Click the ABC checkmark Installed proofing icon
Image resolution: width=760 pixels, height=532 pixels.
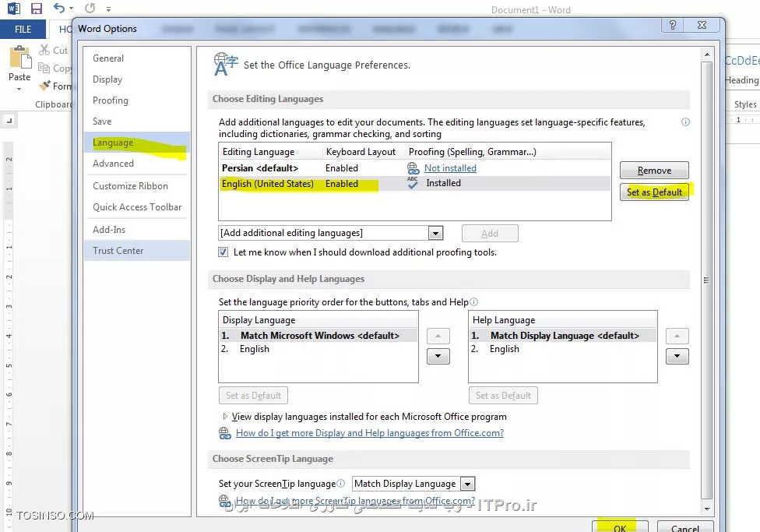[x=413, y=183]
